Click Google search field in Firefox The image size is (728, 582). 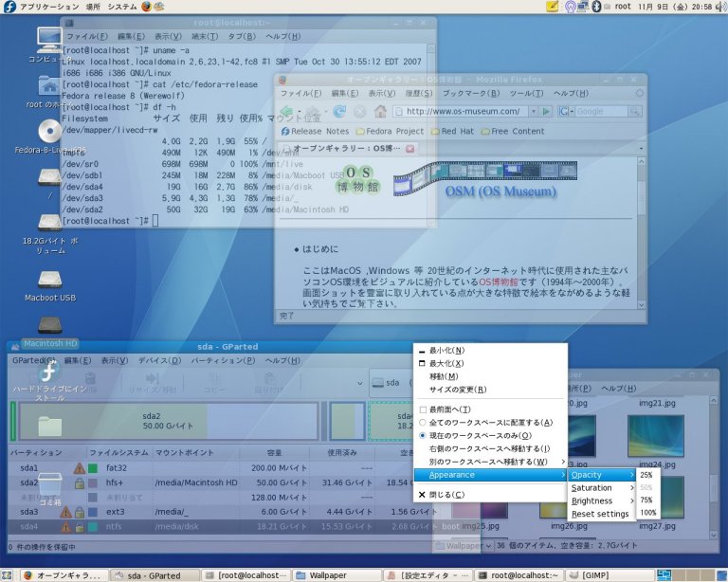602,112
